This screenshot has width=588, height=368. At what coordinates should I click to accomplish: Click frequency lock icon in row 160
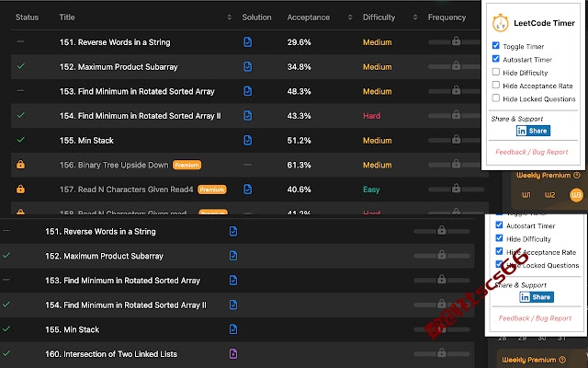tap(442, 352)
